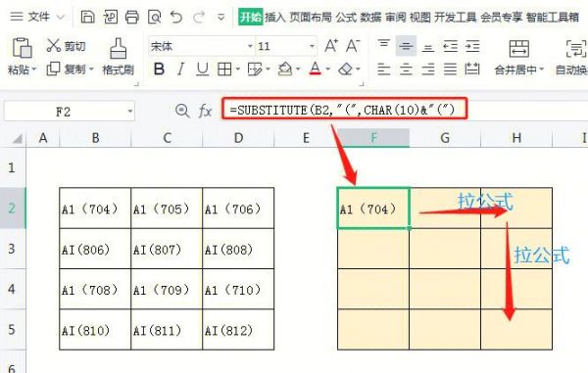
Task: Open the 数据 tab
Action: (370, 17)
